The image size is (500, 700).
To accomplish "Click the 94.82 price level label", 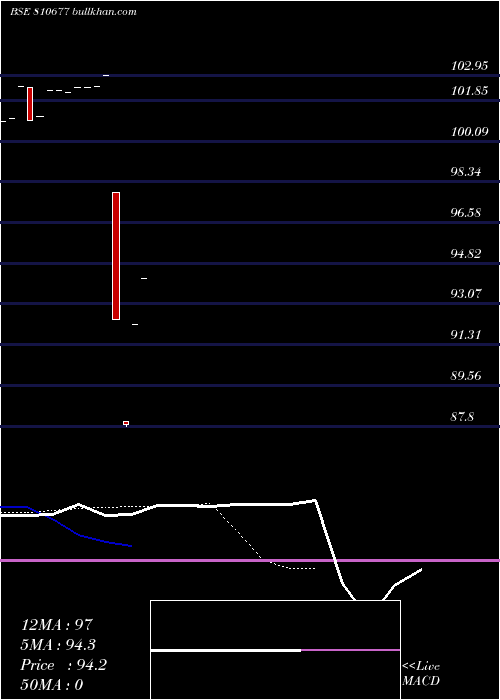I will (x=466, y=254).
